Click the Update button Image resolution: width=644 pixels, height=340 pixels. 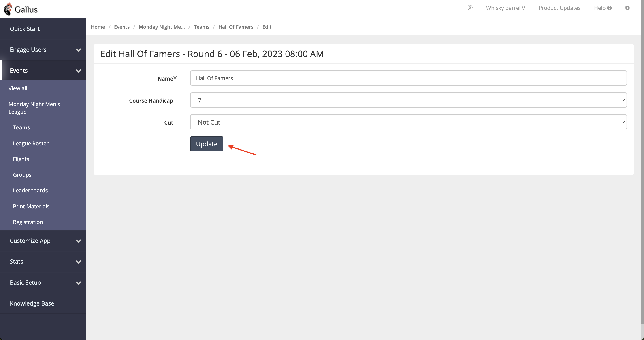(x=207, y=144)
